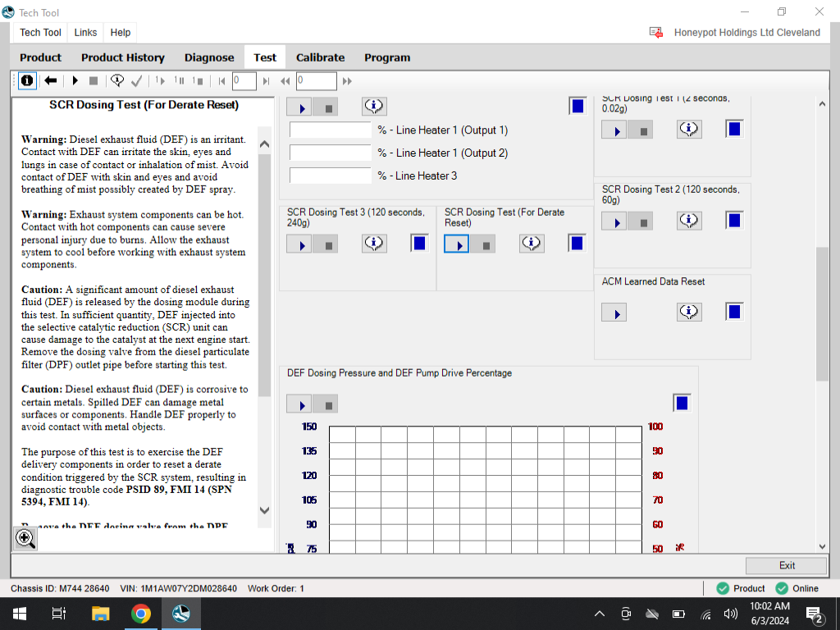The width and height of the screenshot is (840, 630).
Task: Stop the Line Heater test
Action: coord(325,107)
